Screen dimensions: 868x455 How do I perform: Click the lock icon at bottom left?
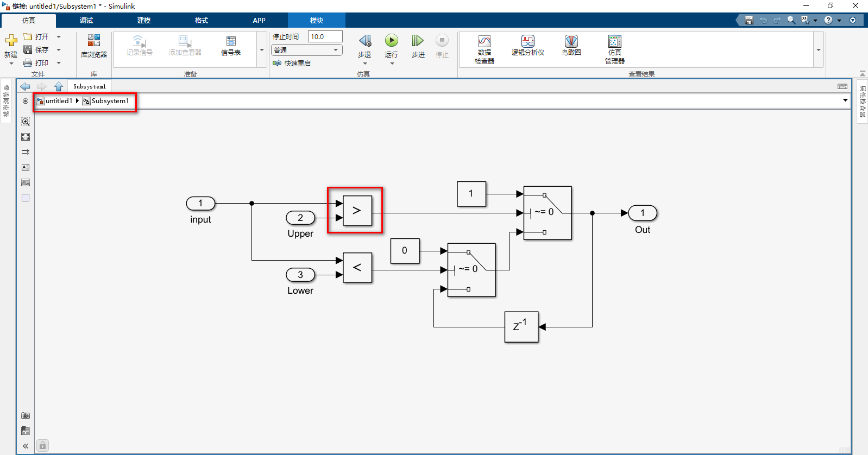[43, 446]
